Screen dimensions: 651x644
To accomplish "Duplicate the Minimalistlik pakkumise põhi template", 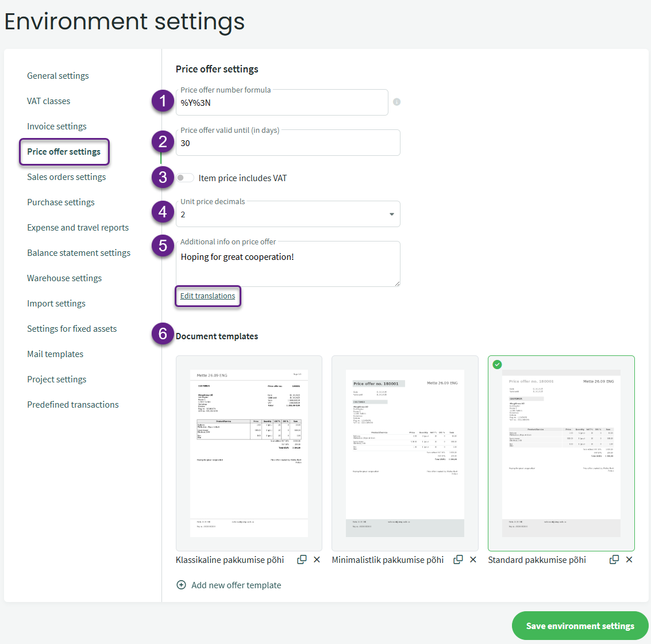I will (458, 559).
